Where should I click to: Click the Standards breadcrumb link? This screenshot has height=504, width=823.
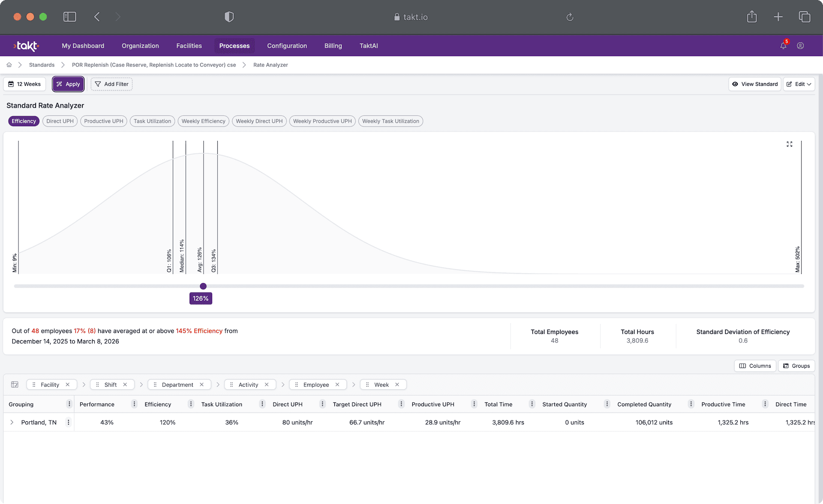point(42,65)
